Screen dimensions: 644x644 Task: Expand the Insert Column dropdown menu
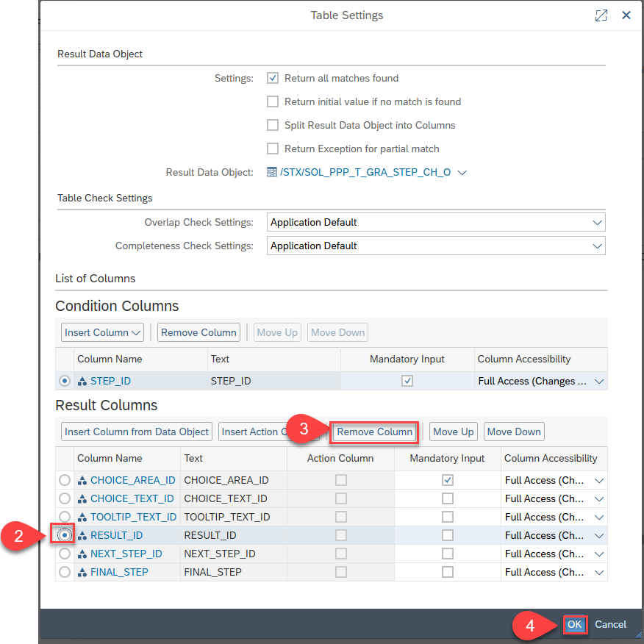point(102,333)
